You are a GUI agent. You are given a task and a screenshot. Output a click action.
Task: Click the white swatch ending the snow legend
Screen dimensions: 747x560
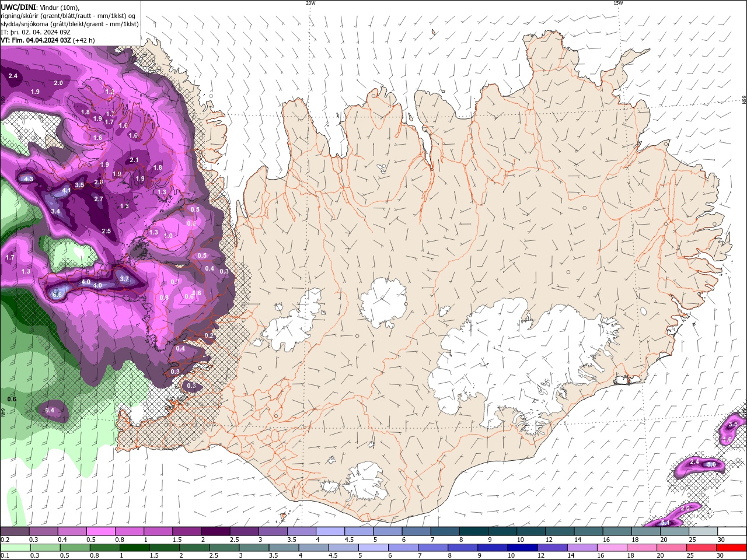pos(732,531)
